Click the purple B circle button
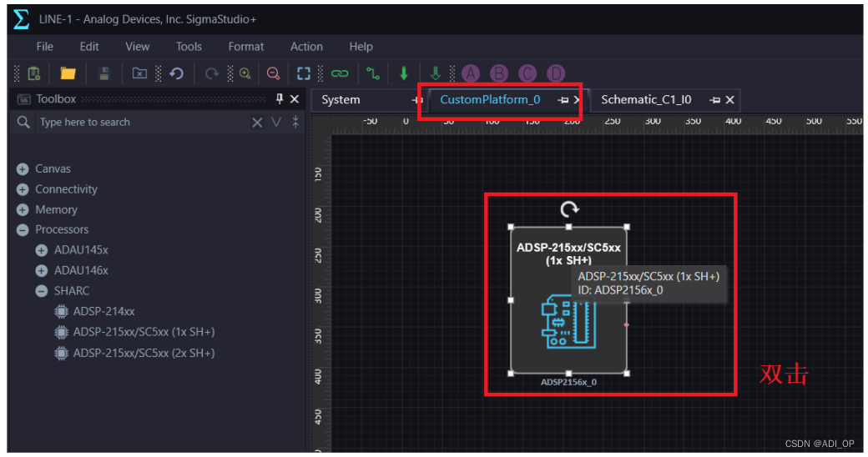The height and width of the screenshot is (457, 868). pyautogui.click(x=499, y=73)
